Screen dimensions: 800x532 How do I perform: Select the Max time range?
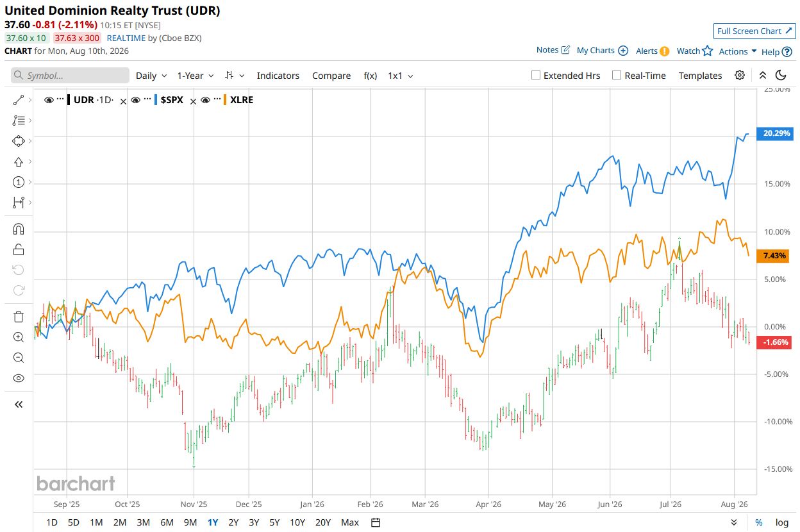pyautogui.click(x=350, y=522)
